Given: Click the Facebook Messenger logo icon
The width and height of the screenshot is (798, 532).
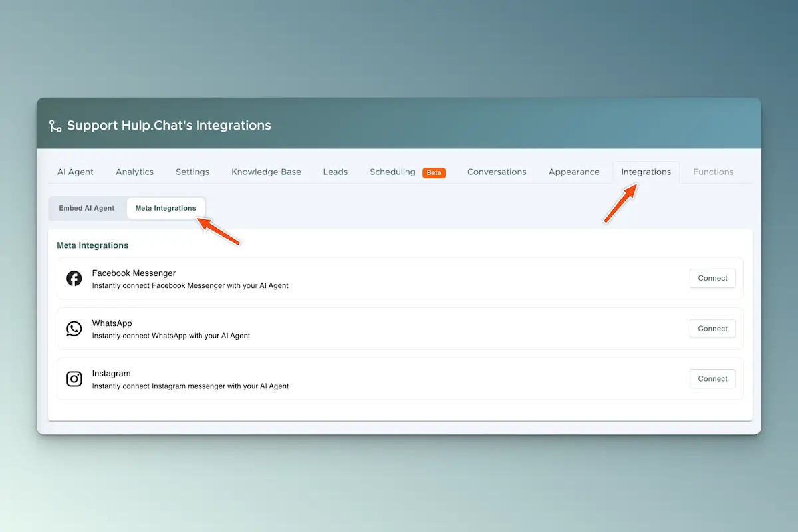Looking at the screenshot, I should [x=74, y=279].
